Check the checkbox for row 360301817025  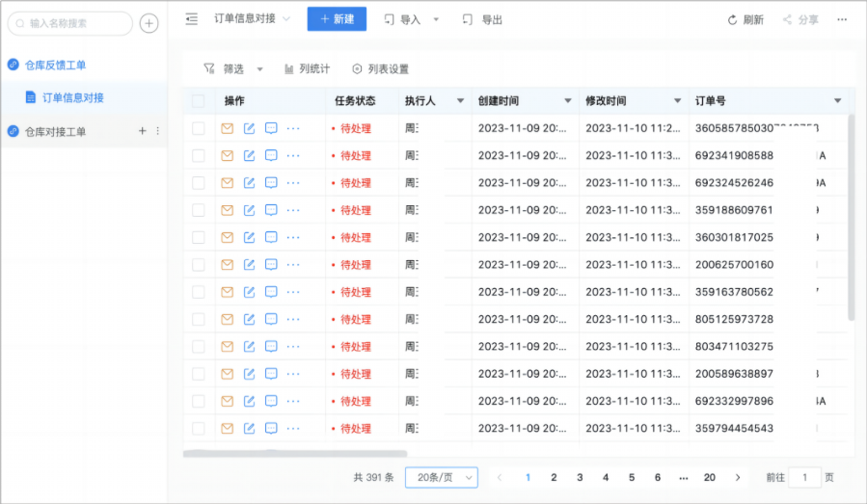point(198,238)
